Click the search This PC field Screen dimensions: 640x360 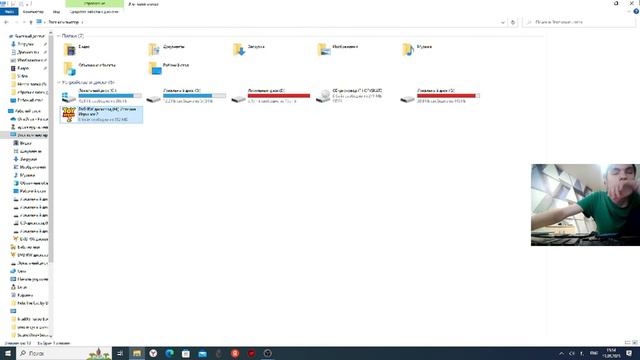point(579,22)
